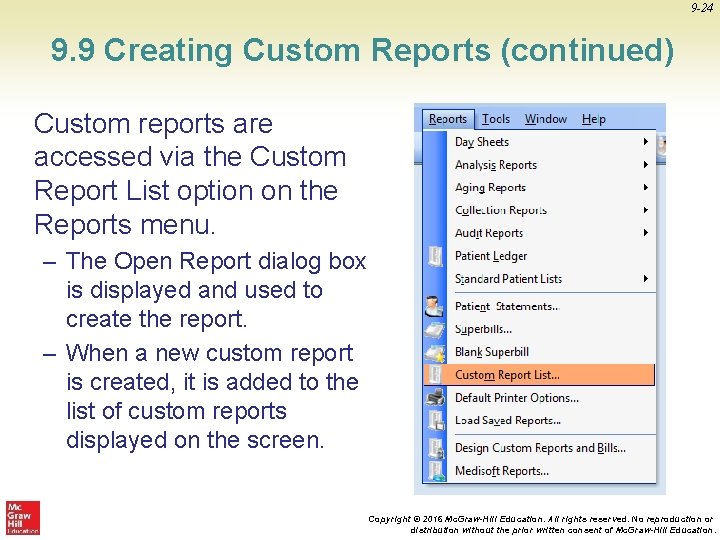Click the Design Custom Reports icon

435,448
